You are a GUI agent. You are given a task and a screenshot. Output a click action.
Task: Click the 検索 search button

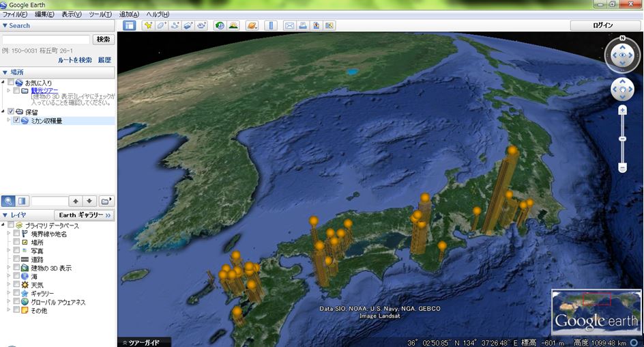click(x=104, y=40)
